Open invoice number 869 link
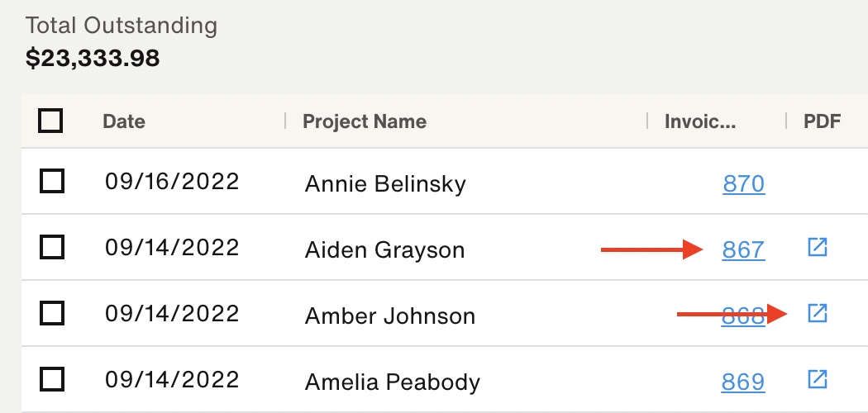The width and height of the screenshot is (868, 413). point(743,382)
